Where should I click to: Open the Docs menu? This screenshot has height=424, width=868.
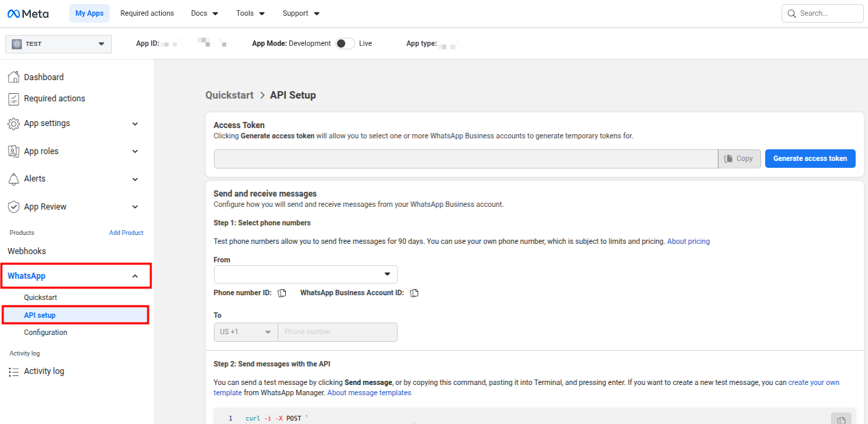coord(204,13)
